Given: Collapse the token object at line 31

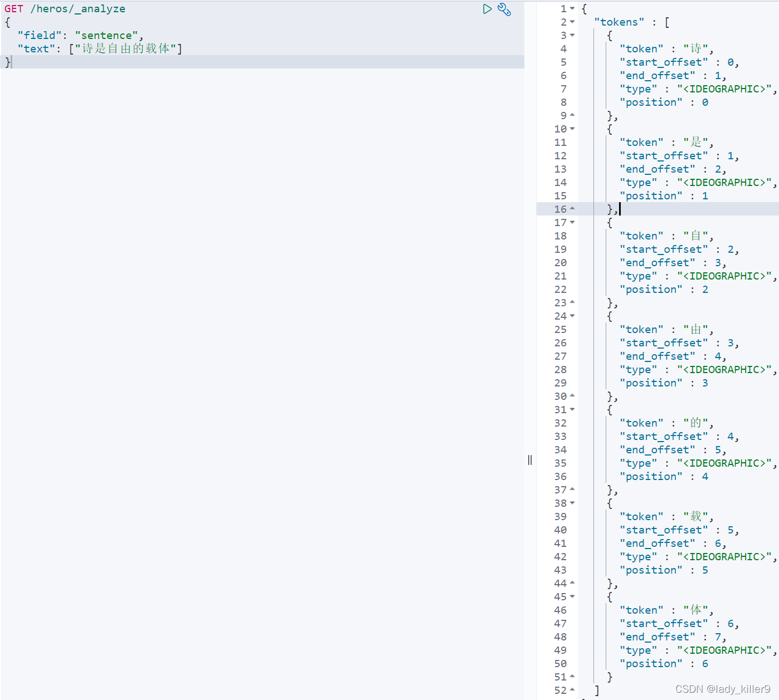Looking at the screenshot, I should point(572,409).
